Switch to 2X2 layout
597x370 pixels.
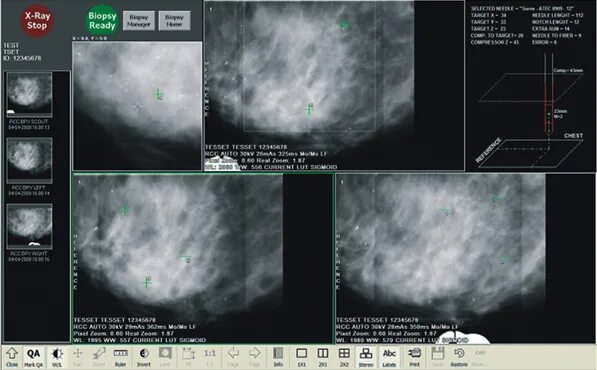coord(344,357)
